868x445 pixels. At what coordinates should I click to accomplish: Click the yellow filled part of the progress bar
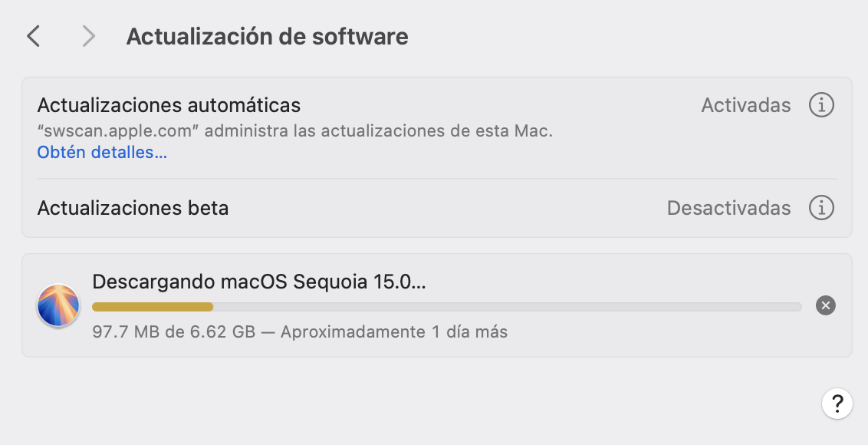pyautogui.click(x=153, y=307)
